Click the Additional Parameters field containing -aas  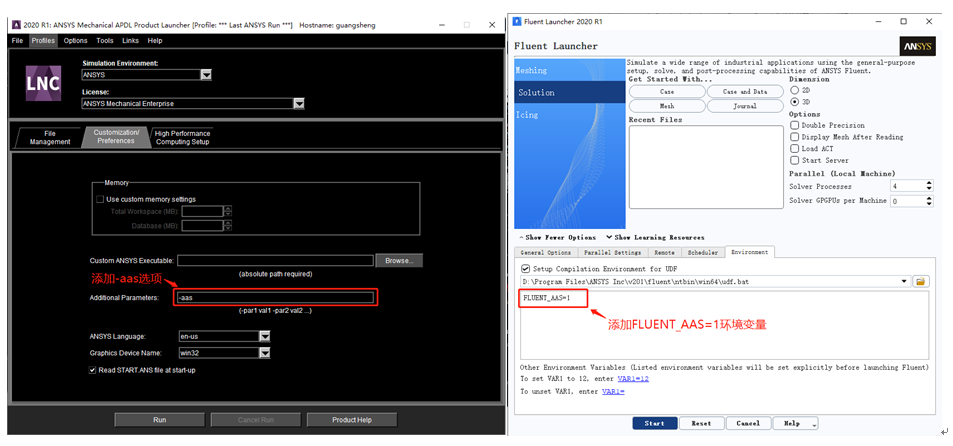pyautogui.click(x=275, y=298)
